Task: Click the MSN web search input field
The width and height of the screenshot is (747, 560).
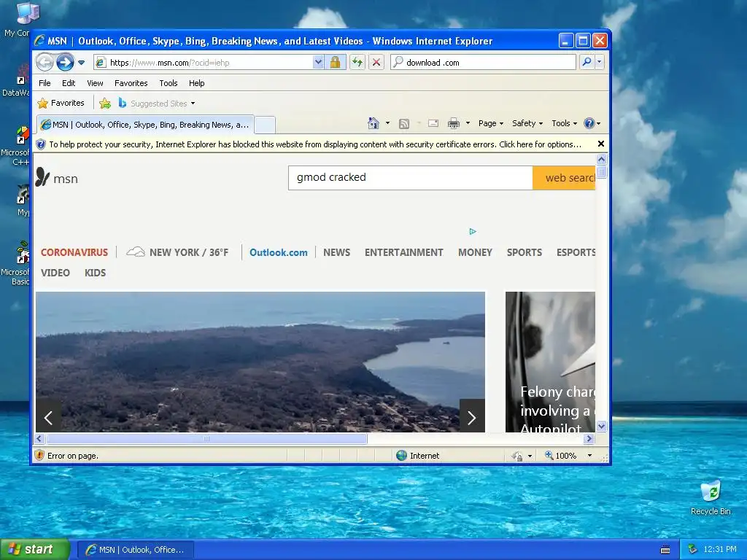Action: tap(410, 178)
